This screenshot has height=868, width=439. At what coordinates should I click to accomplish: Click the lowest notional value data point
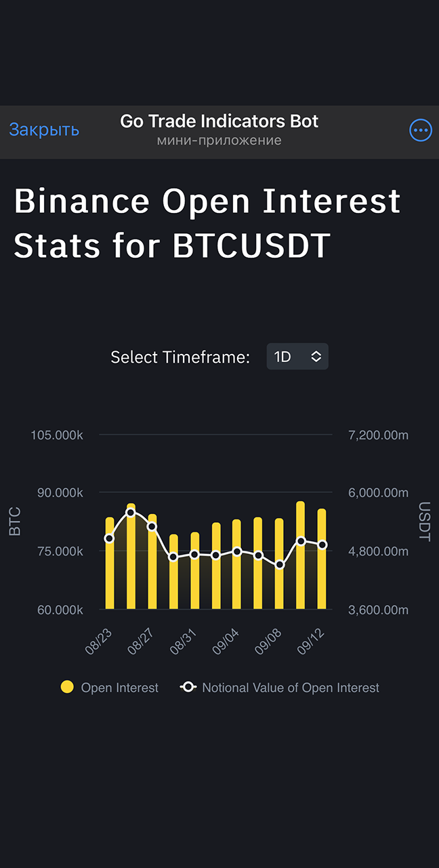pos(280,564)
